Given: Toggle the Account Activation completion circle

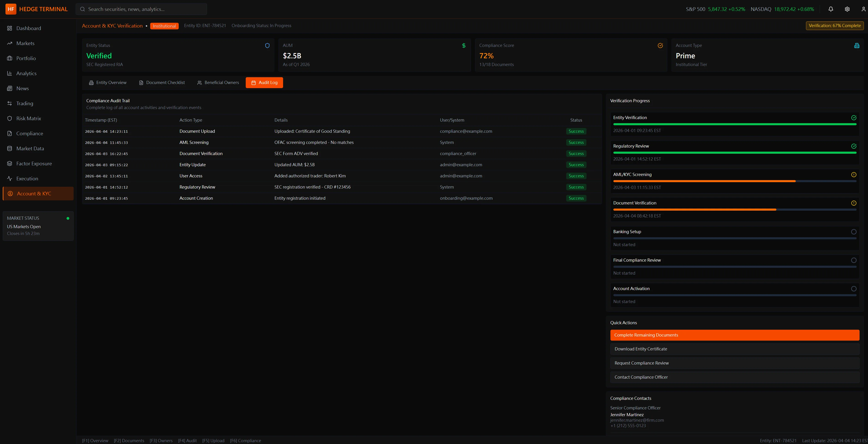Looking at the screenshot, I should [854, 288].
